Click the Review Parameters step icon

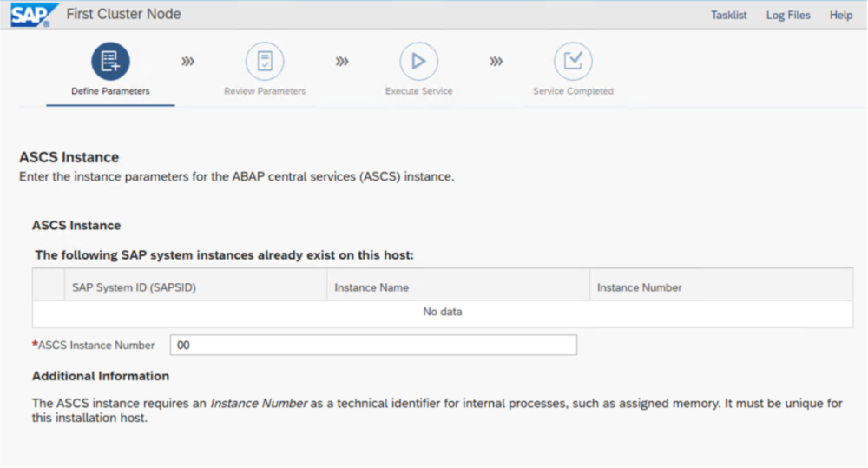pyautogui.click(x=265, y=62)
